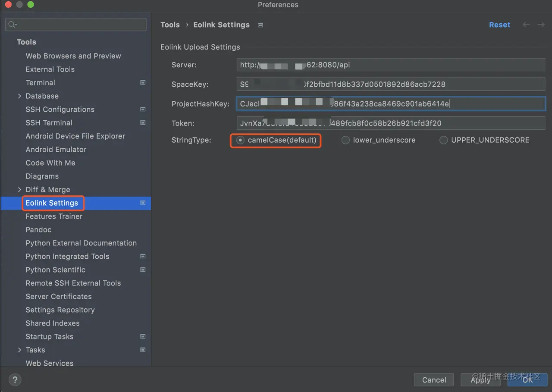
Task: Select SSH Configurations in sidebar
Action: (60, 109)
